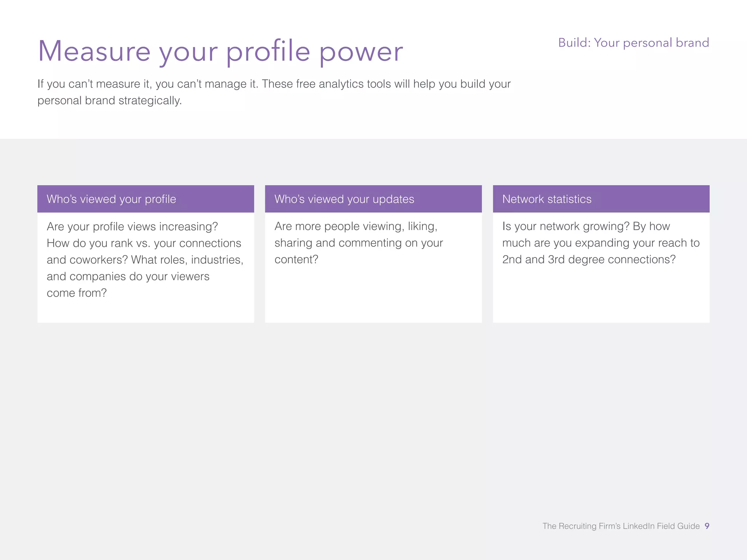Select the 'Who's viewed your profile' header
The image size is (747, 560).
pos(146,199)
